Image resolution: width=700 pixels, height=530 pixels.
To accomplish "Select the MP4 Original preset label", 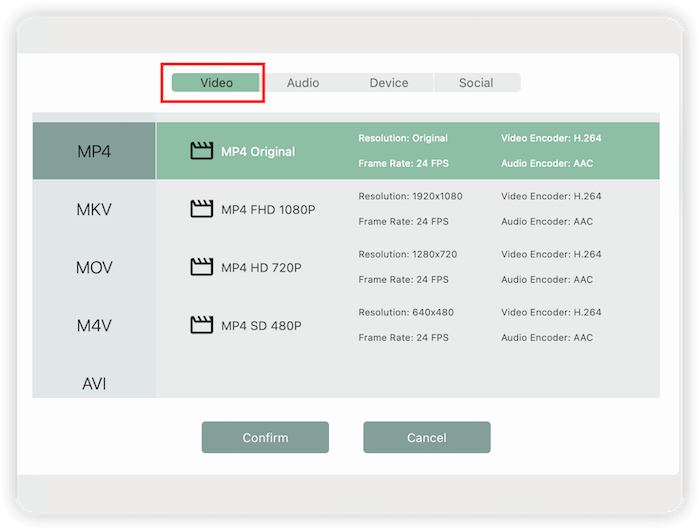I will pos(258,152).
